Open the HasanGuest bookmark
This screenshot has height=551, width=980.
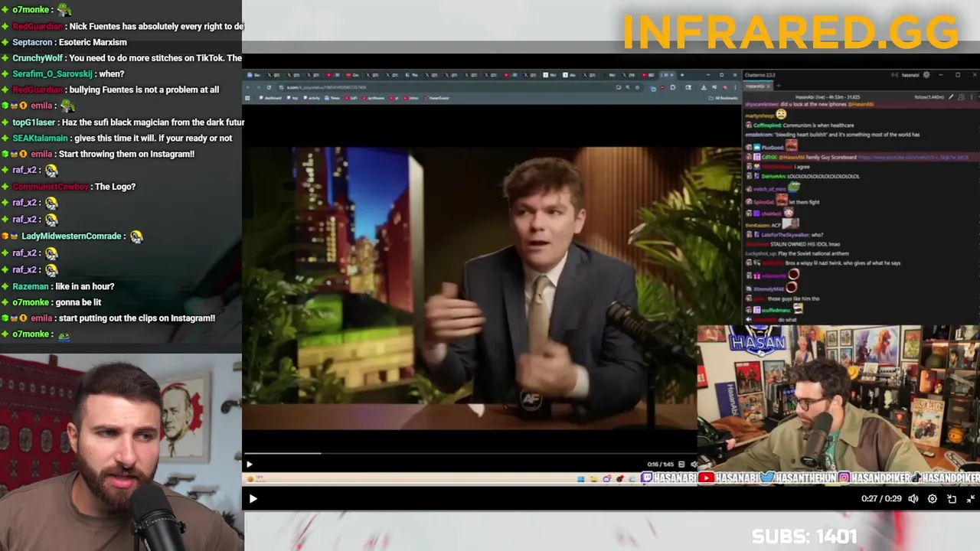(436, 98)
